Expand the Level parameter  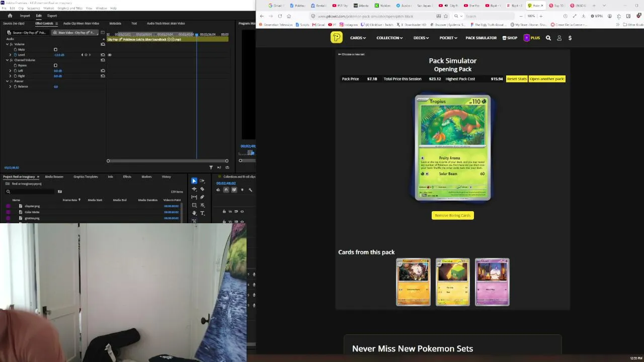(10, 55)
